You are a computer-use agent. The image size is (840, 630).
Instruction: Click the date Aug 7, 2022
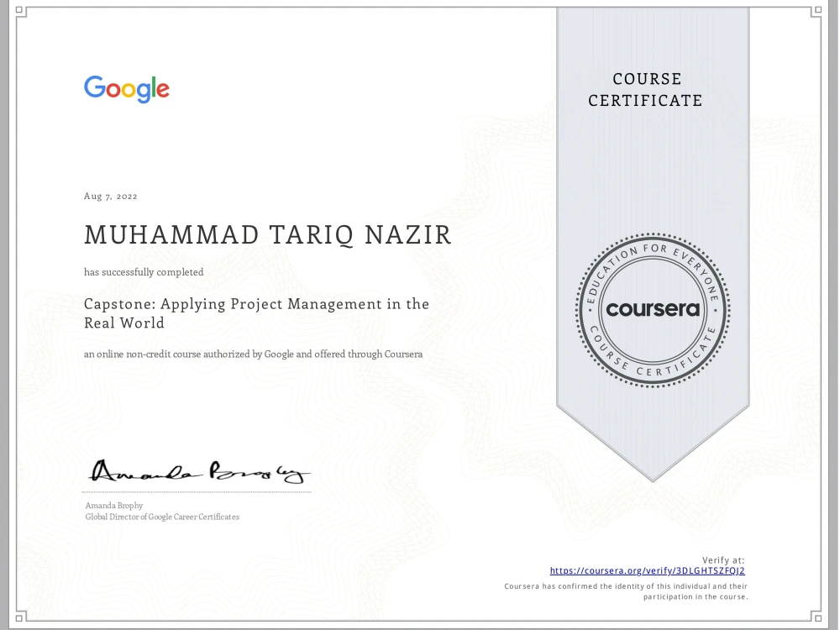pyautogui.click(x=110, y=196)
